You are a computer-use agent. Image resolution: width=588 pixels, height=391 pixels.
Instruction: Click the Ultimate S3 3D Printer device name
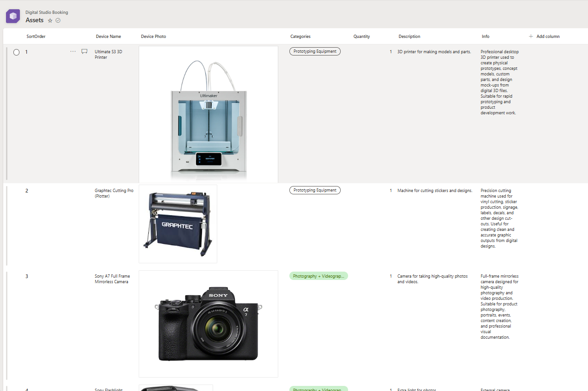click(109, 55)
